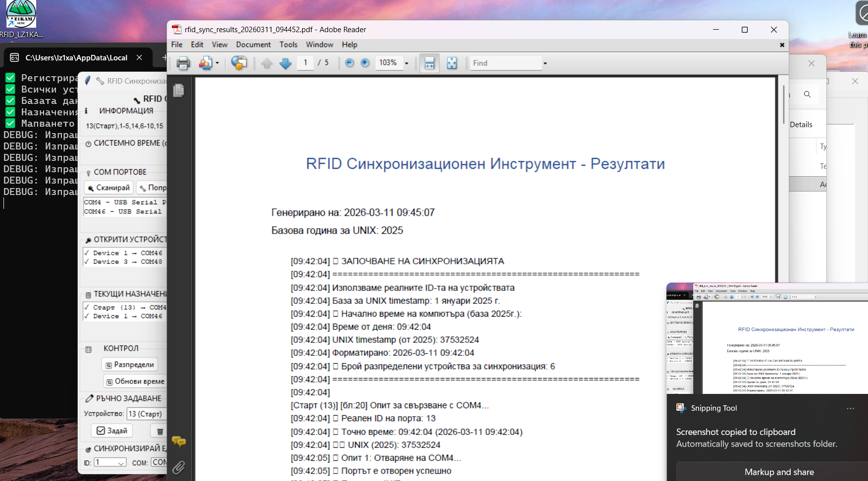Click the Print icon in Adobe Reader
This screenshot has height=481, width=868.
coord(183,63)
